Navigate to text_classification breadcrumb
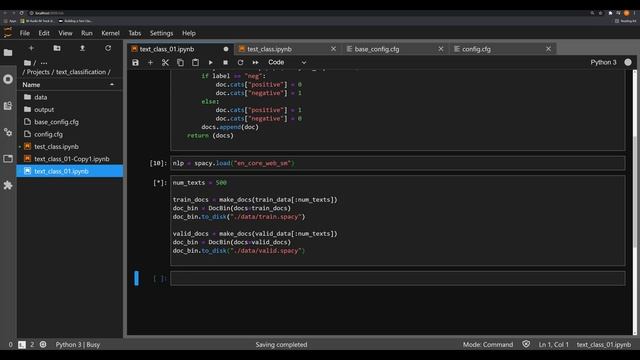Viewport: 640px width, 360px height. [81, 72]
